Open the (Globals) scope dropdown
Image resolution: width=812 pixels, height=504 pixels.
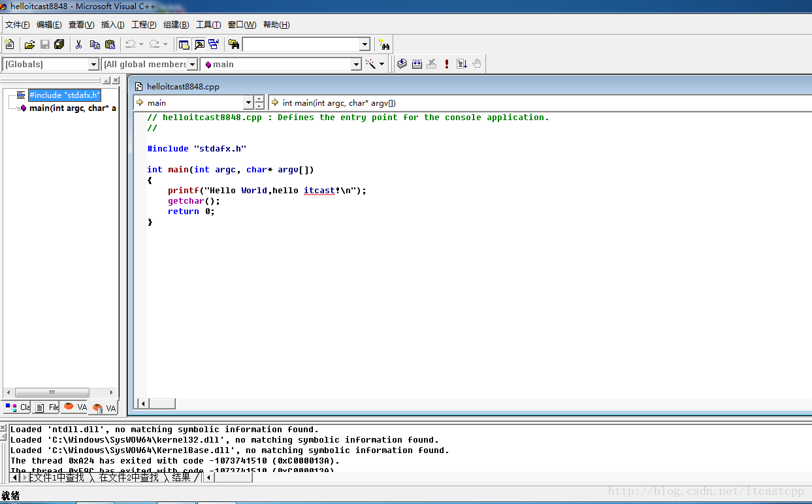click(93, 64)
